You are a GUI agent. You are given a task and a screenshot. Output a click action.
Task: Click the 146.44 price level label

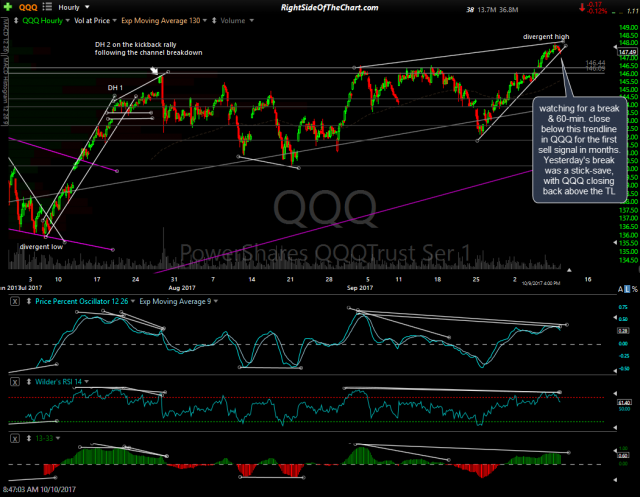point(595,63)
